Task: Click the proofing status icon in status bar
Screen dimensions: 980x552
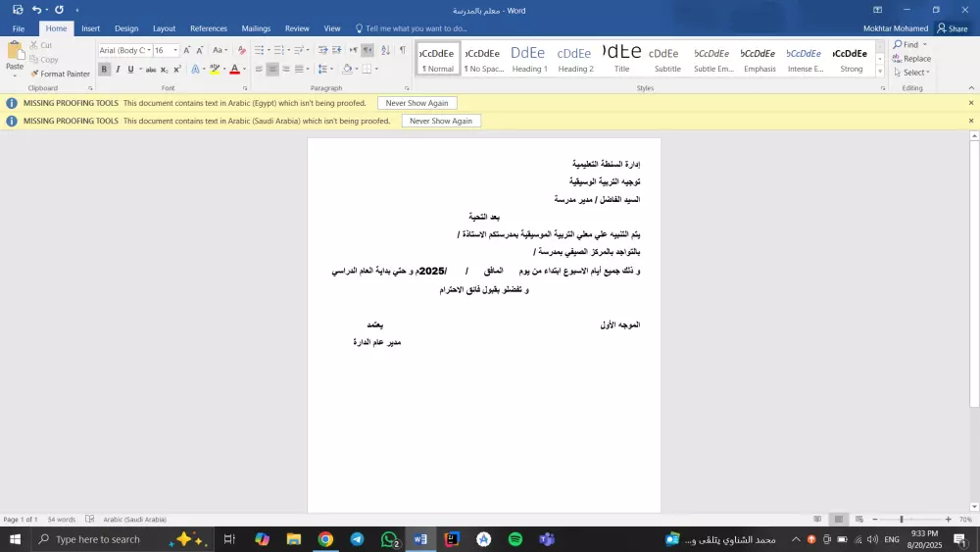Action: (90, 519)
